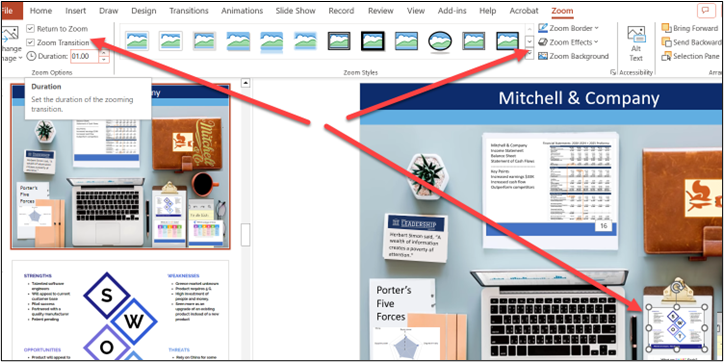The width and height of the screenshot is (724, 362).
Task: Select the Acrobat tab
Action: (x=524, y=11)
